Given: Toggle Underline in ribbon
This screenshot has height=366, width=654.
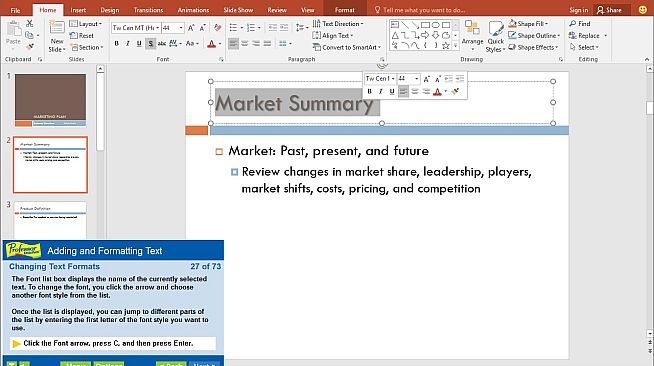Looking at the screenshot, I should (139, 43).
